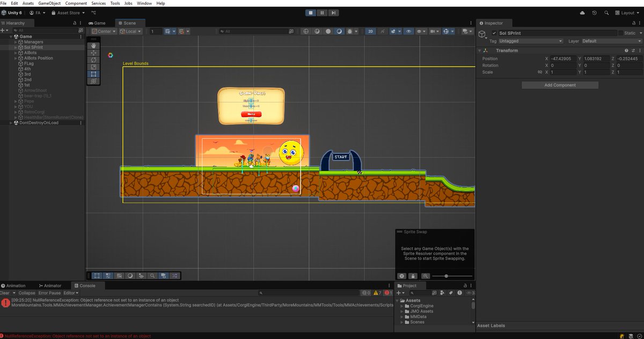Open debug draw mode bug dropdown
644x339 pixels.
tap(353, 31)
